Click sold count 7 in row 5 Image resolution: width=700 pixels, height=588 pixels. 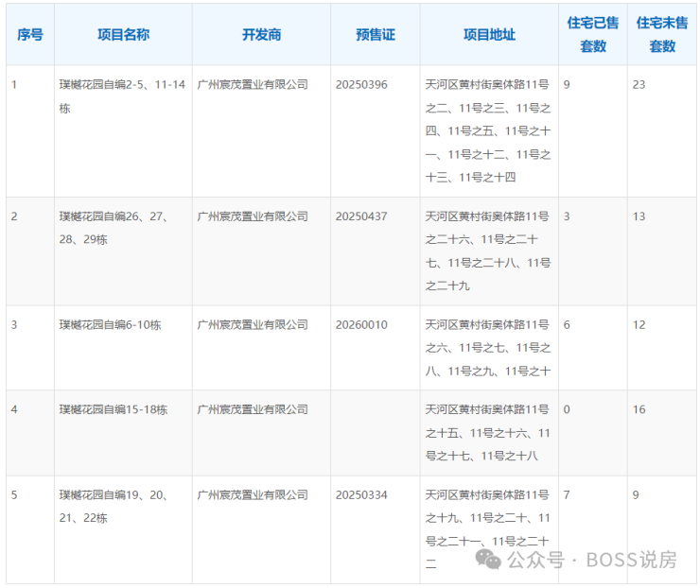tap(567, 495)
